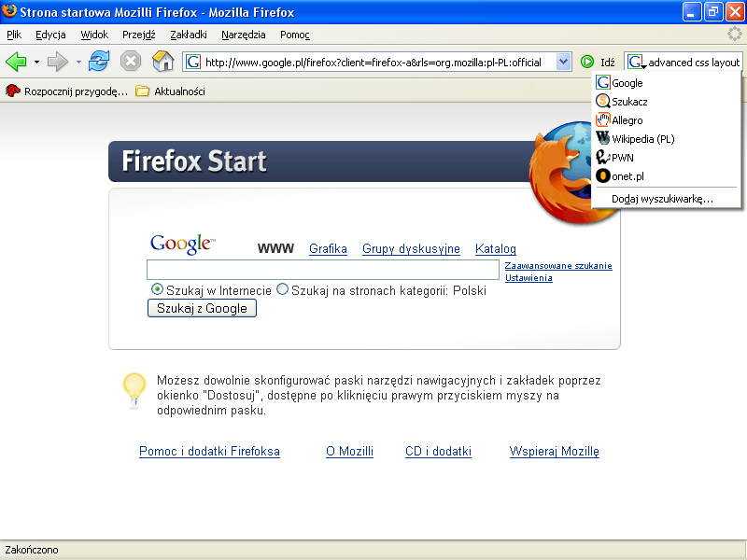The image size is (747, 560).
Task: Click the activity throbber icon
Action: 735,34
